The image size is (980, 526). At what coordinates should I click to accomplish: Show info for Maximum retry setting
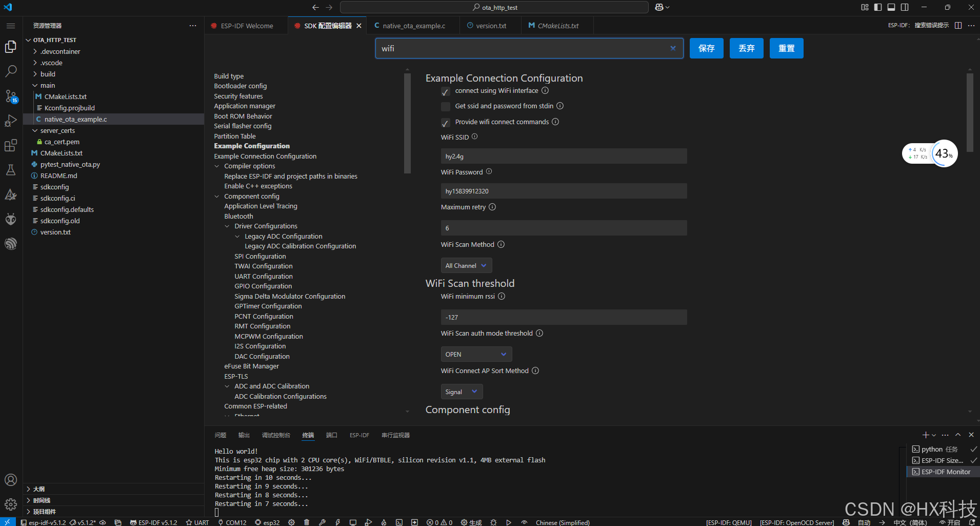click(x=492, y=207)
